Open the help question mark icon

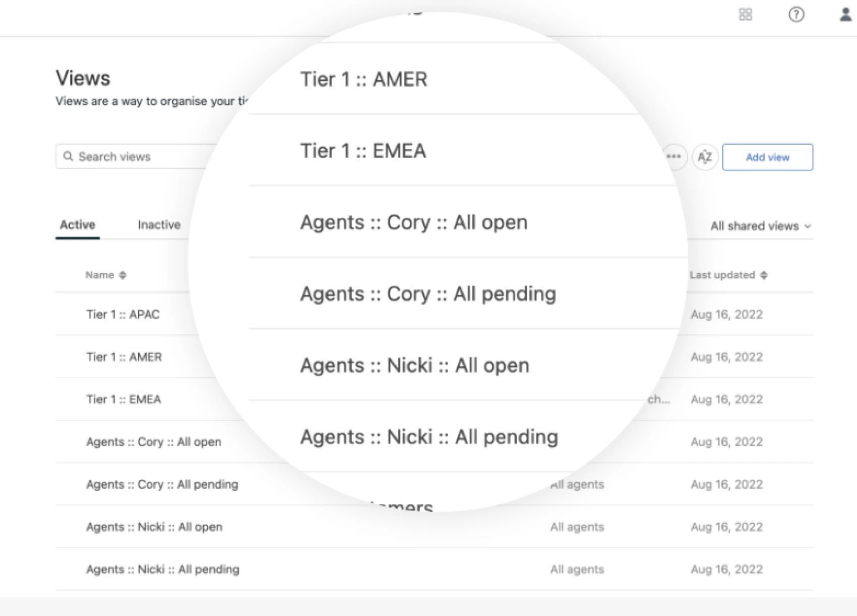tap(796, 15)
